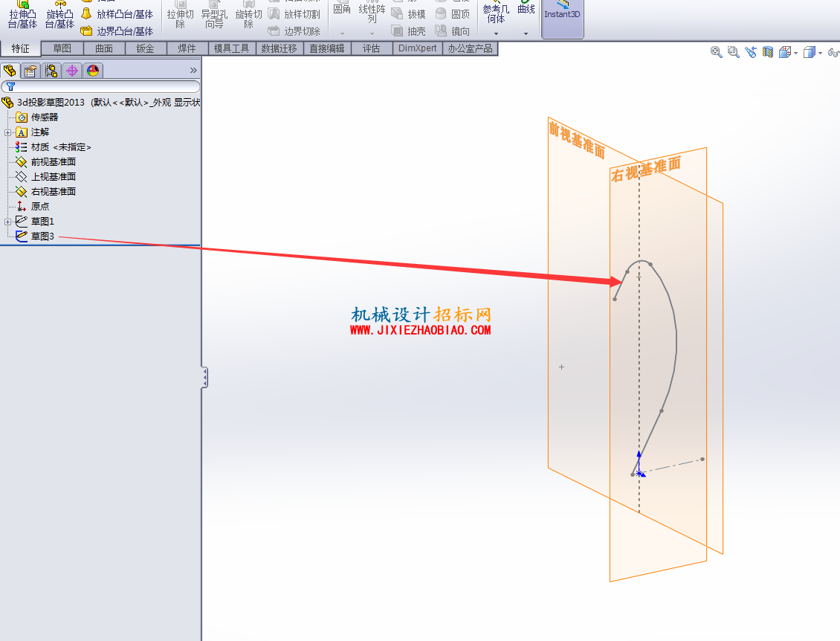Open the ConfigurationManager tab
This screenshot has width=840, height=641.
[51, 71]
